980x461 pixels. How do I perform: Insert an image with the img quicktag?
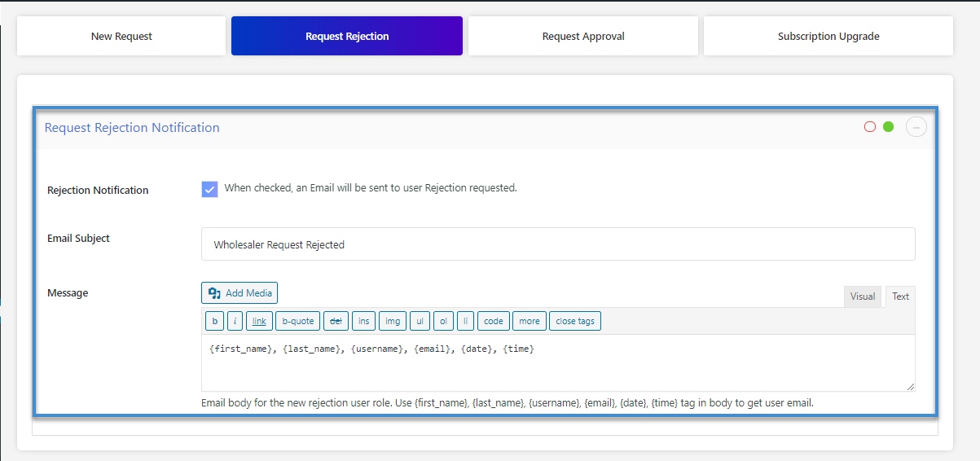tap(393, 321)
